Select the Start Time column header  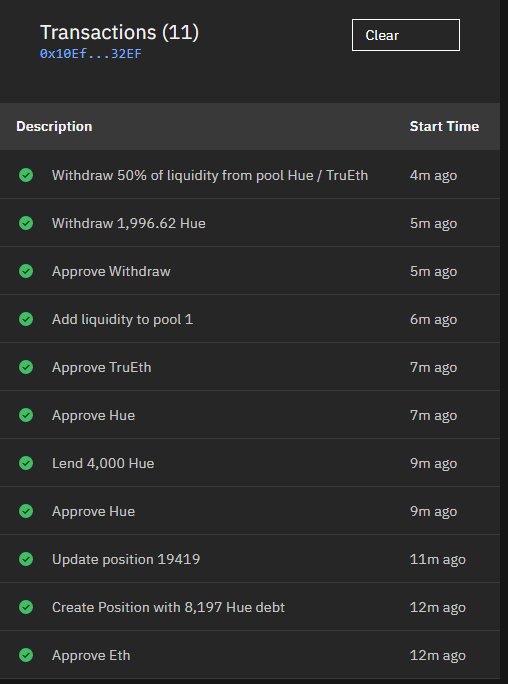[444, 127]
